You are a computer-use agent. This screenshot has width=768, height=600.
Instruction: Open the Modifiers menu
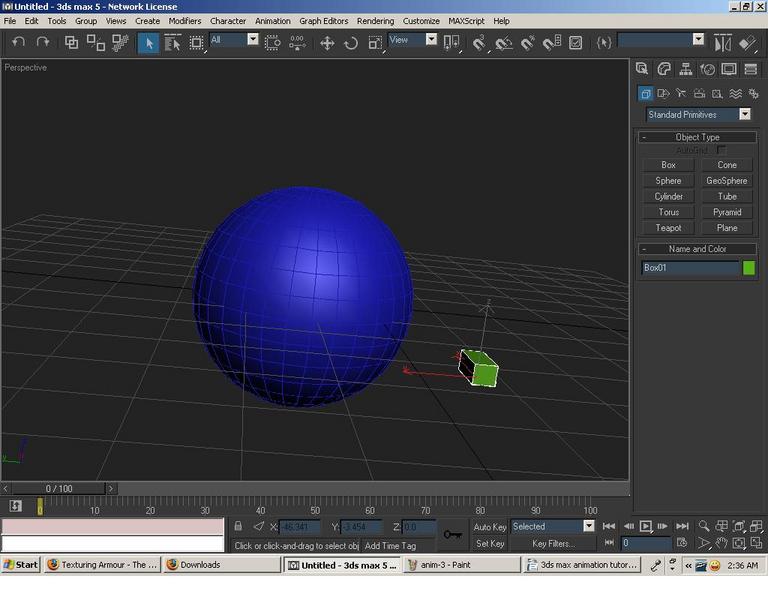[185, 21]
